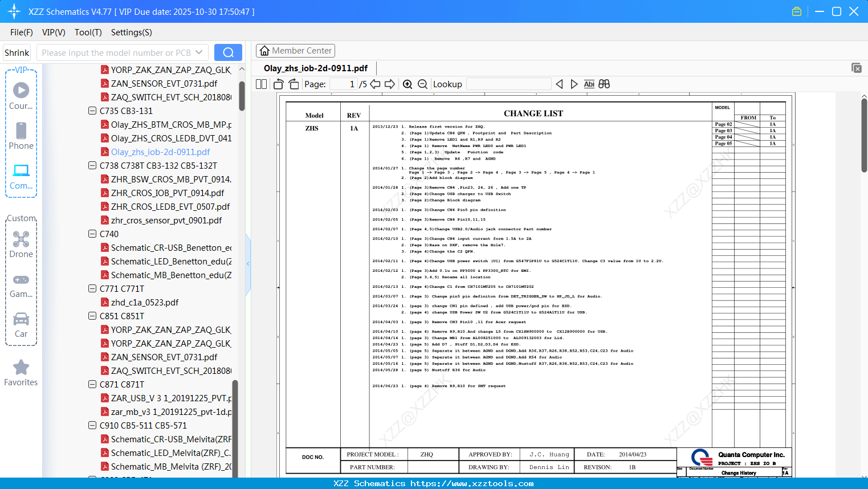The height and width of the screenshot is (489, 868).
Task: Click the yellow VIP briefcase icon
Action: pyautogui.click(x=797, y=11)
